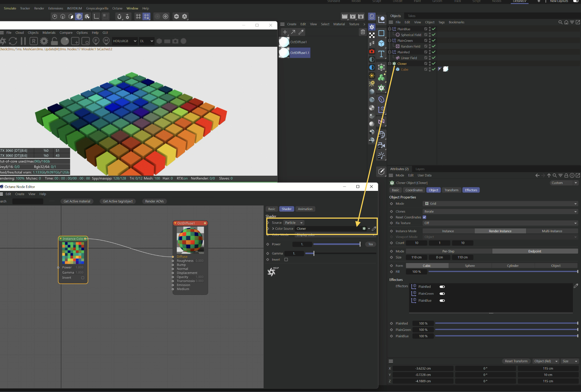Enable the Invert checkbox in Shader panel
This screenshot has width=581, height=392.
(286, 260)
